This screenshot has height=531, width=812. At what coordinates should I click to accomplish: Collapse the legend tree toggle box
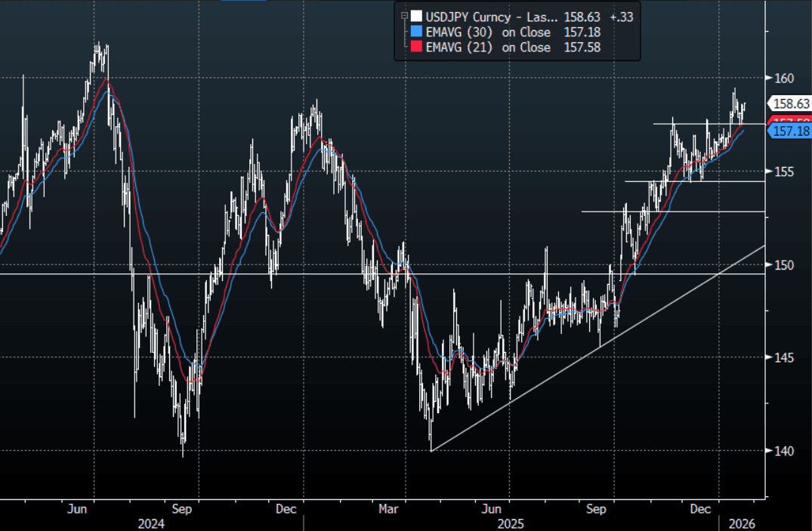click(x=403, y=14)
